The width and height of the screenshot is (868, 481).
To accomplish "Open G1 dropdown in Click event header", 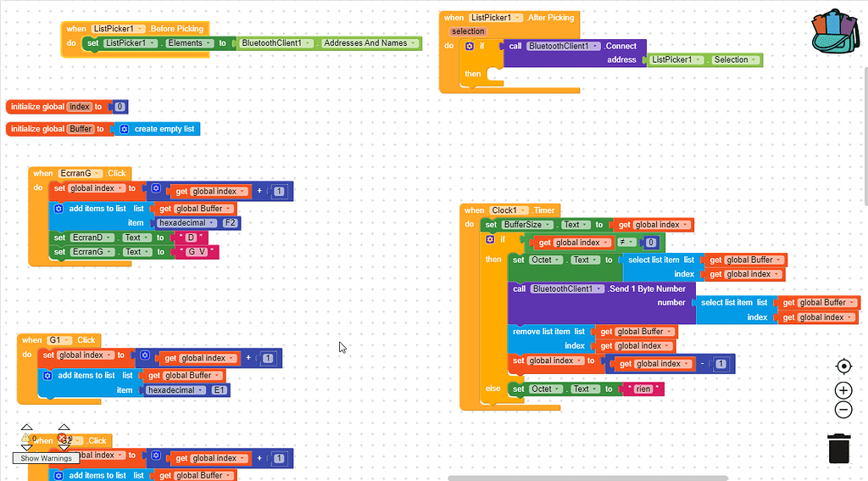I will tap(59, 340).
